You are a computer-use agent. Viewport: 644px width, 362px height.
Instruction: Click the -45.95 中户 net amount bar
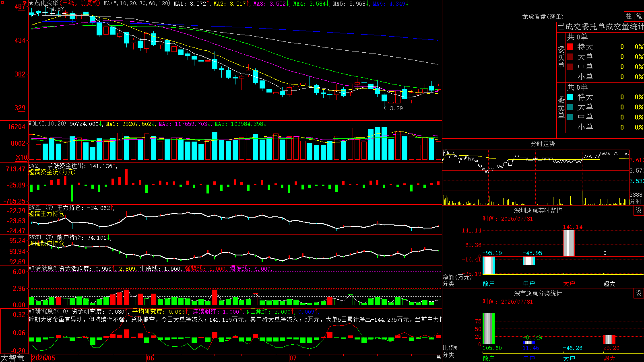coord(529,261)
